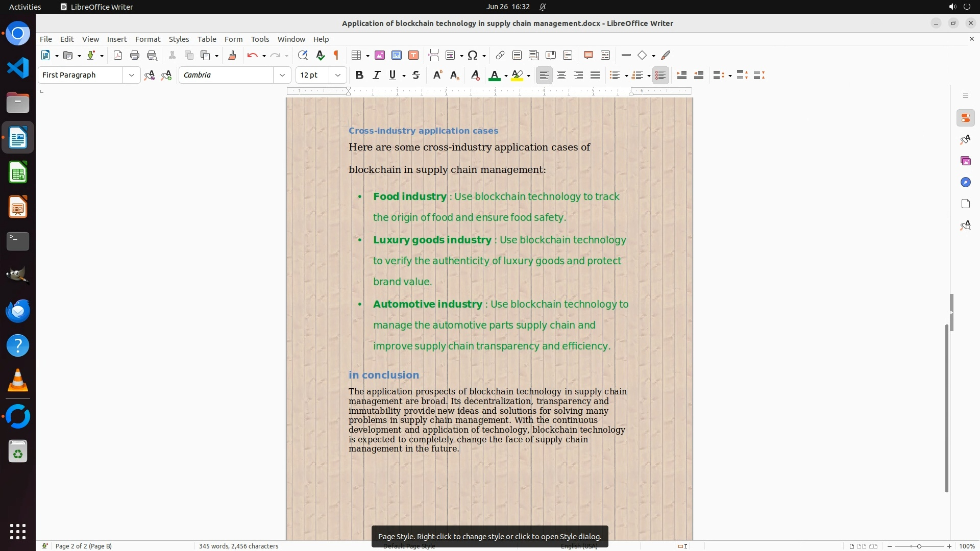Screen dimensions: 980x551
Task: Click the Print icon
Action: point(135,56)
